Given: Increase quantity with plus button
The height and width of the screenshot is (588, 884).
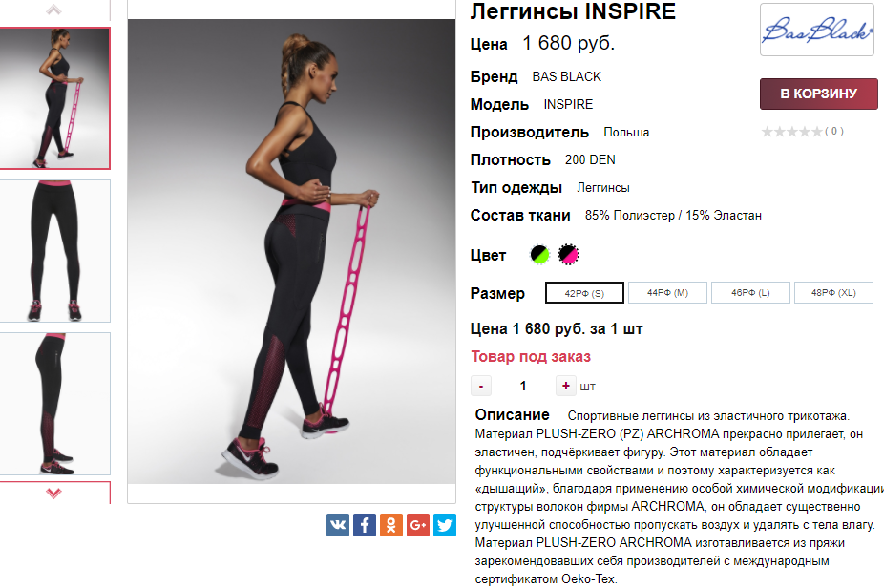Looking at the screenshot, I should (565, 386).
